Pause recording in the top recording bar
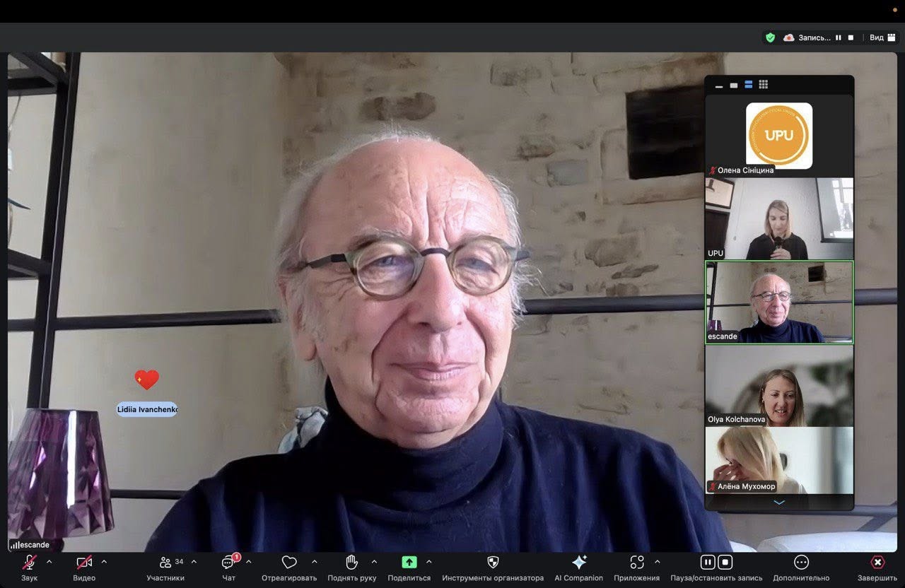Viewport: 905px width, 588px height. point(839,37)
